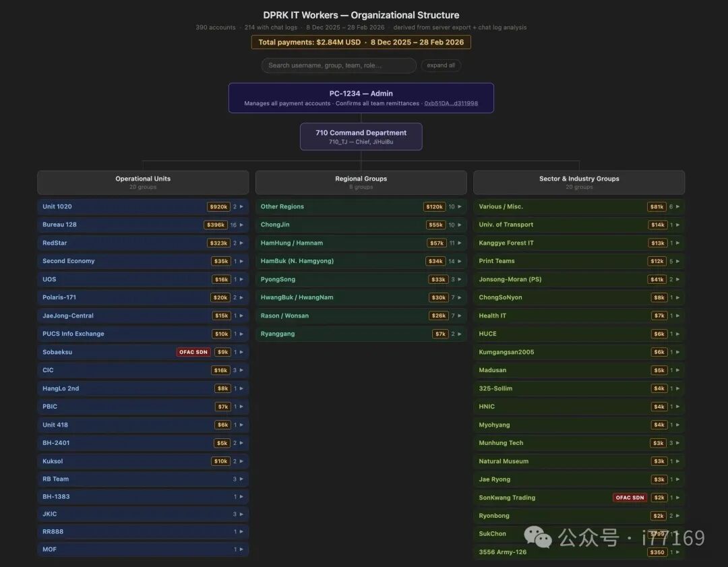Select the CIC row

[143, 370]
